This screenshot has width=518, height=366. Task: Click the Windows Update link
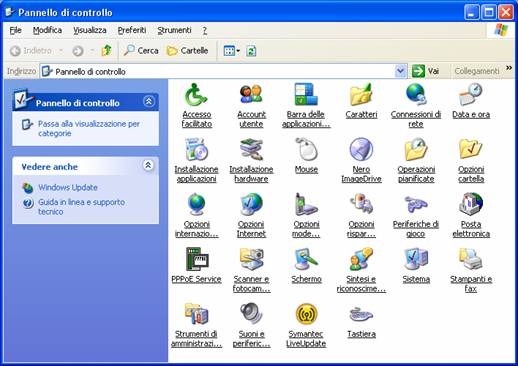pos(68,187)
